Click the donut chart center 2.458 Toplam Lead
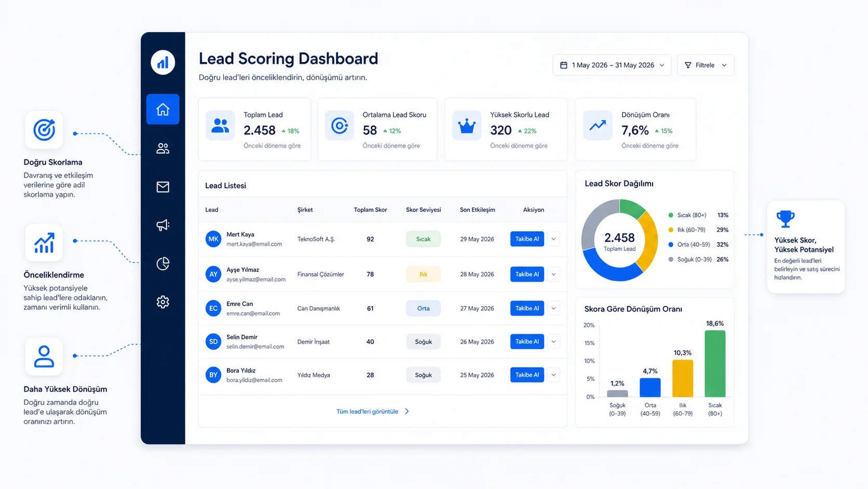The height and width of the screenshot is (489, 868). 619,241
